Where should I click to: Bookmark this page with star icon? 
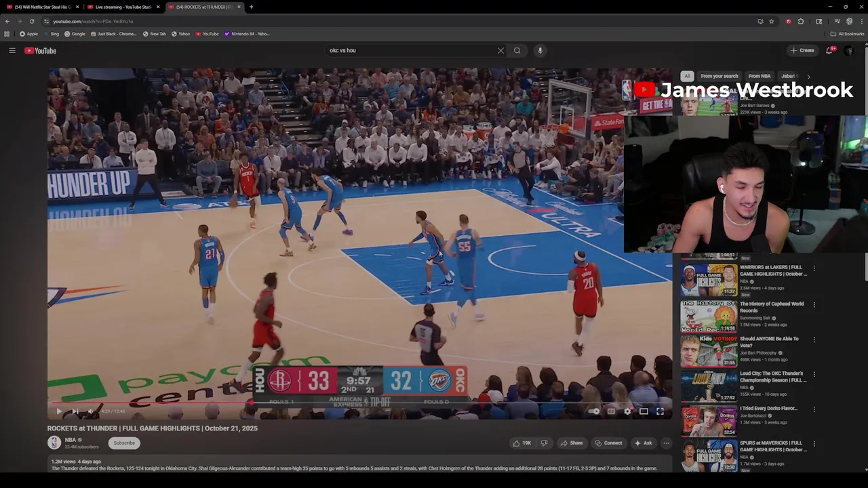click(x=772, y=21)
